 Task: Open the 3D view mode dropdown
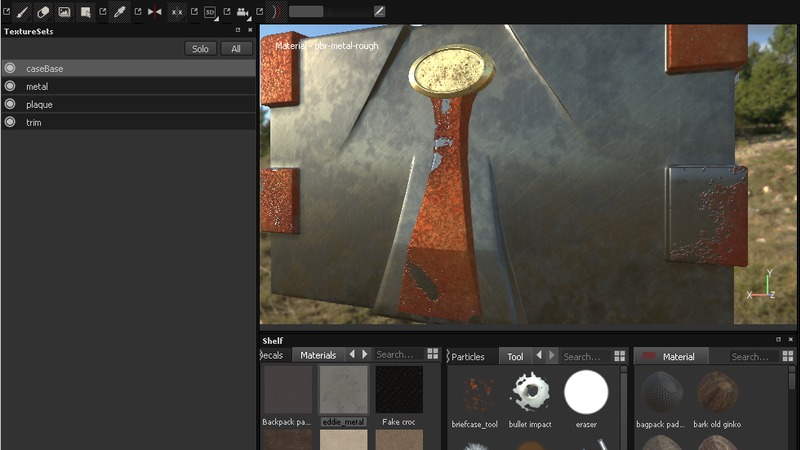(210, 12)
